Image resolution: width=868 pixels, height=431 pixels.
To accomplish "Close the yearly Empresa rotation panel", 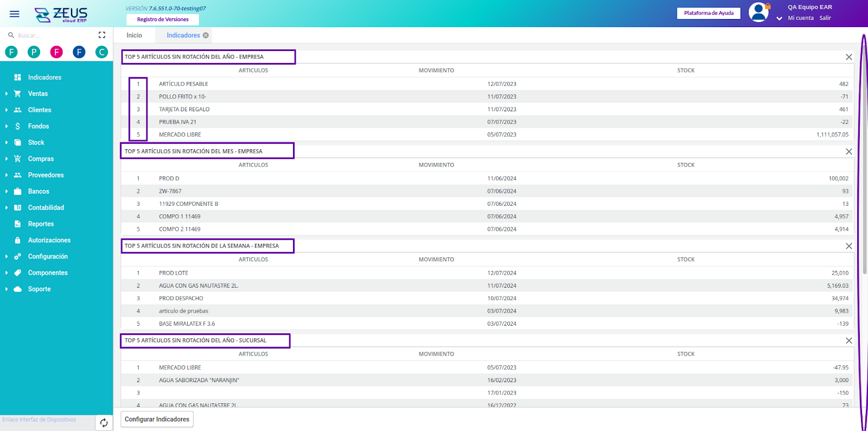I will (849, 57).
